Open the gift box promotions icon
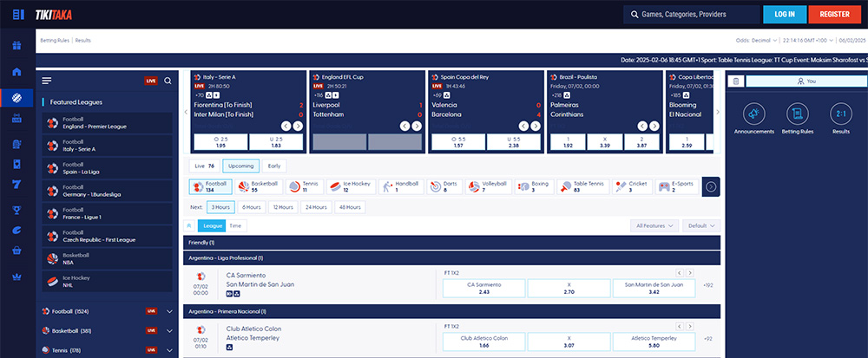The width and height of the screenshot is (868, 358). coord(16,45)
